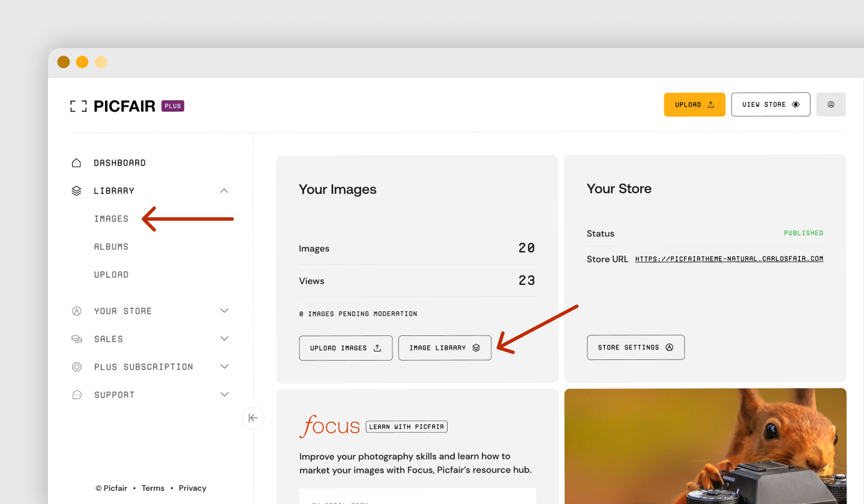Click the orange Upload button

point(694,104)
